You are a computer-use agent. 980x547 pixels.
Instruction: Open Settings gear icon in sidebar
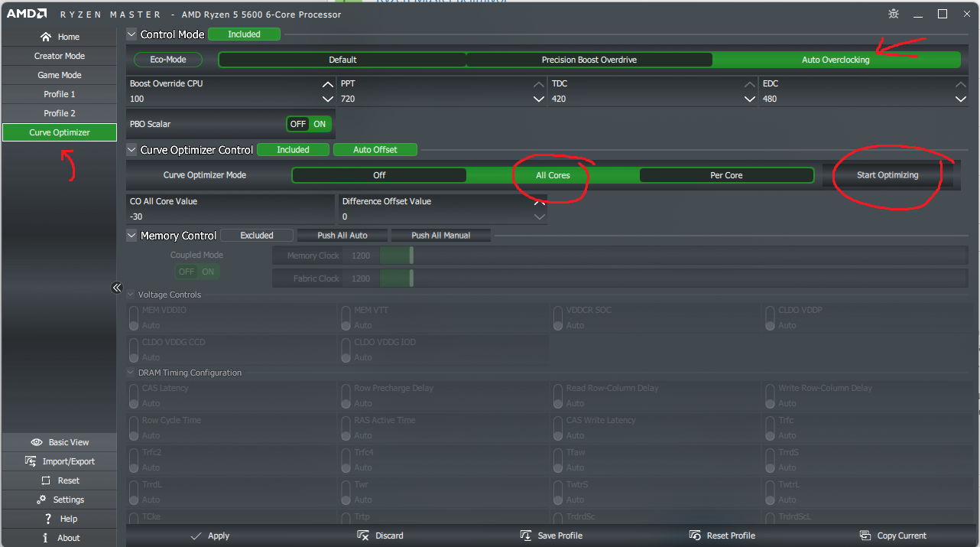(x=41, y=500)
